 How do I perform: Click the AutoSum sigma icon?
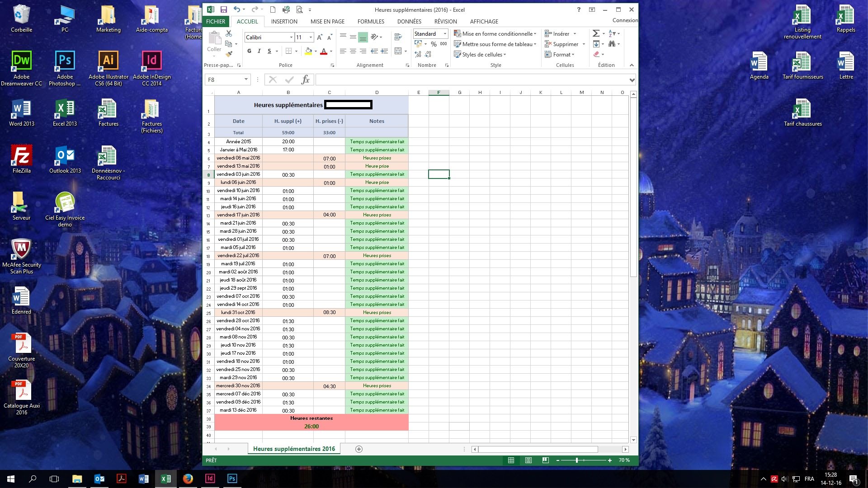(x=596, y=33)
